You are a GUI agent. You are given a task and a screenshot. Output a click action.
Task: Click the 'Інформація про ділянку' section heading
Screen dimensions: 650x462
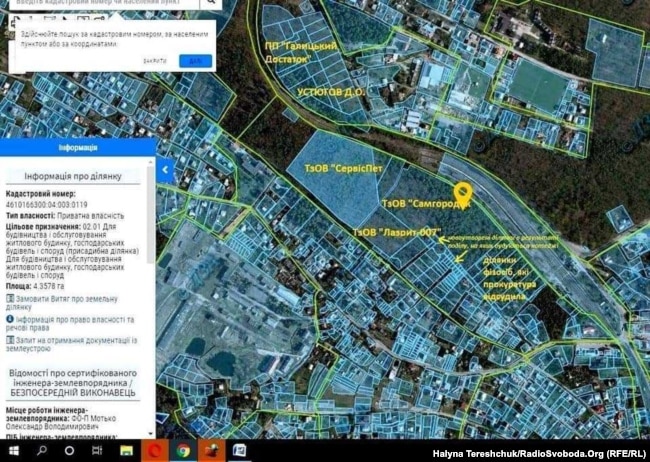73,176
